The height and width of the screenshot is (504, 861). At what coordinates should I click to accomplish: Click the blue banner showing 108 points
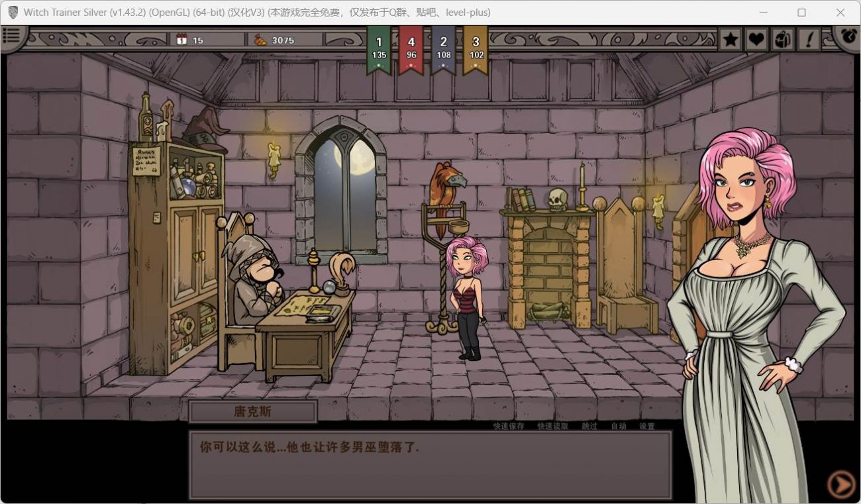click(x=444, y=46)
